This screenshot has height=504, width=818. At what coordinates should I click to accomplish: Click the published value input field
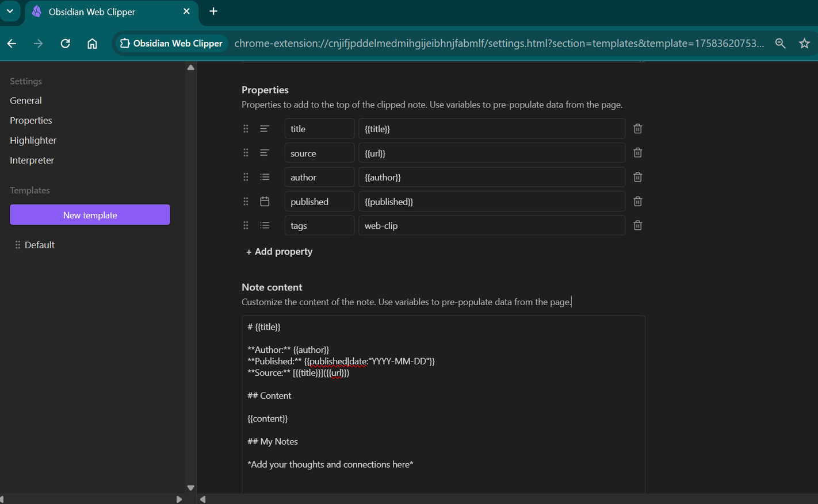pos(491,202)
